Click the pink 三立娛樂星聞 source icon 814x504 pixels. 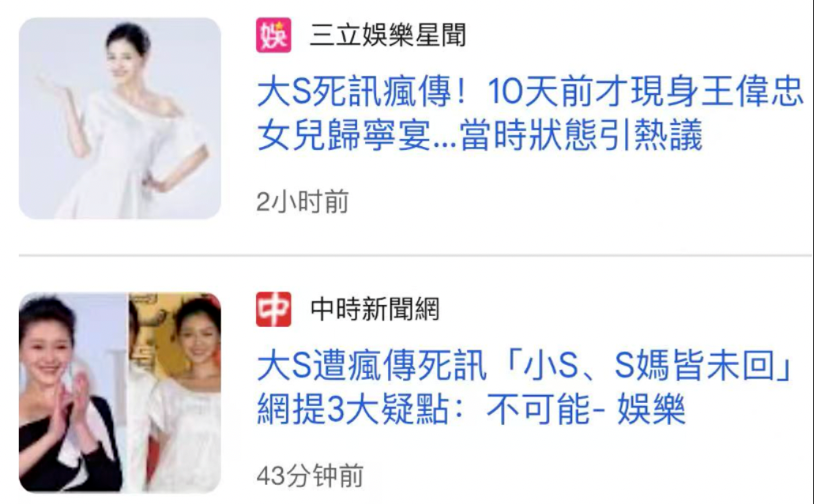point(273,36)
